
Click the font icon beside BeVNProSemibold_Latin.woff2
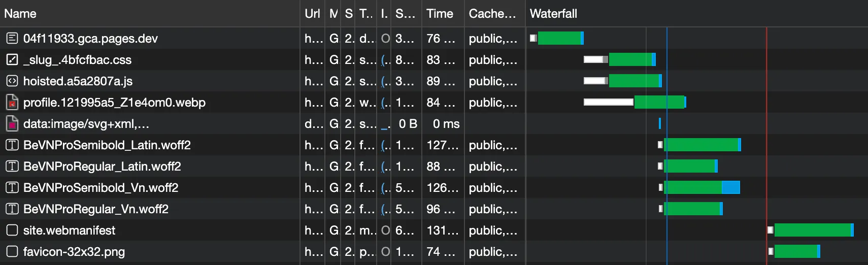coord(12,145)
